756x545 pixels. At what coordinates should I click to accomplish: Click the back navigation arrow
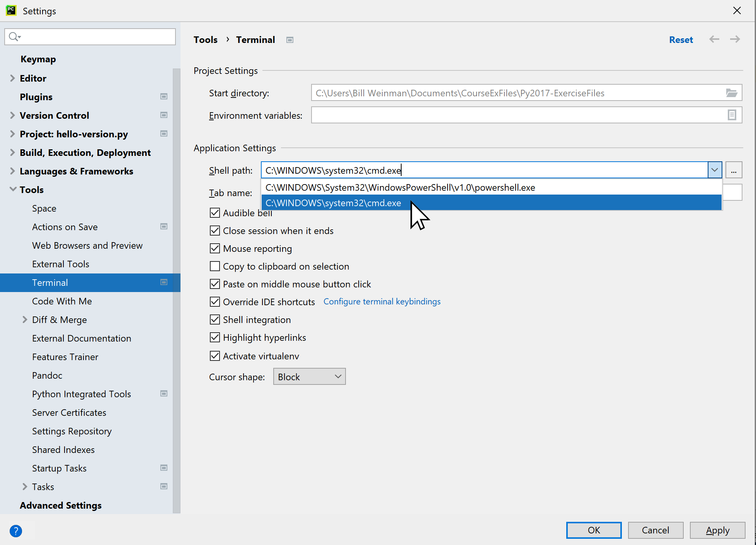point(714,39)
